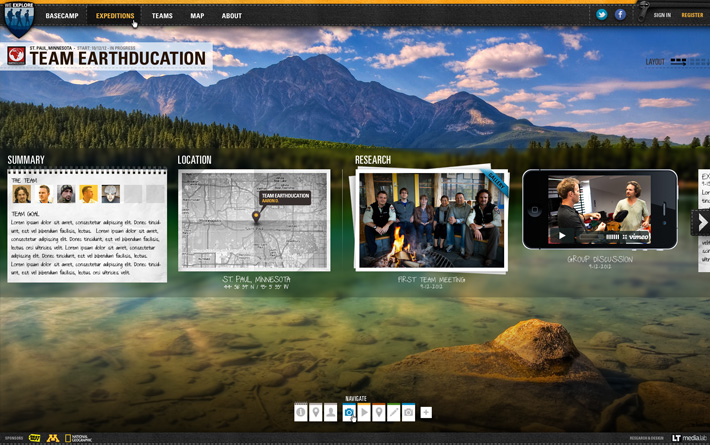Click the Location section heading
The width and height of the screenshot is (710, 445).
coord(194,160)
